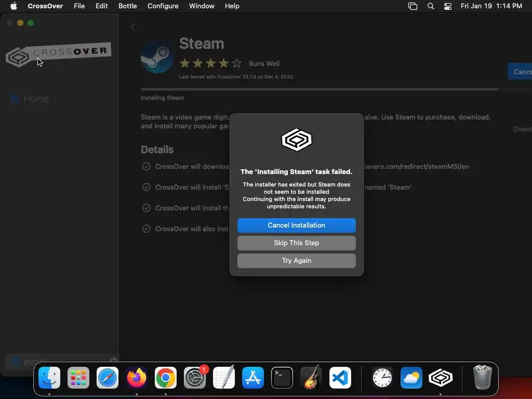Viewport: 532px width, 399px height.
Task: Click the Steam app icon
Action: click(x=157, y=57)
